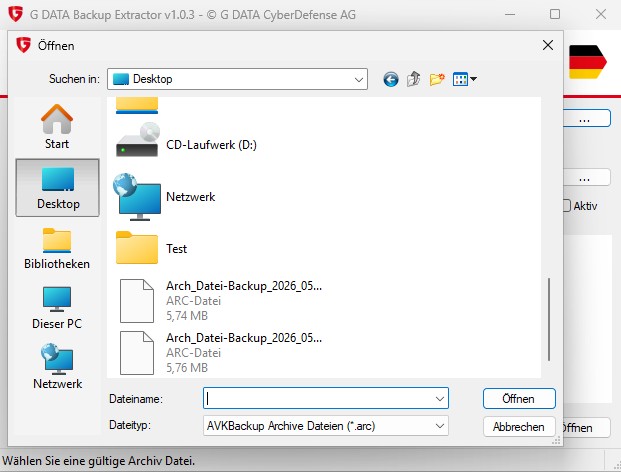
Task: Select the 5,74 MB ARC file icon
Action: tap(137, 301)
